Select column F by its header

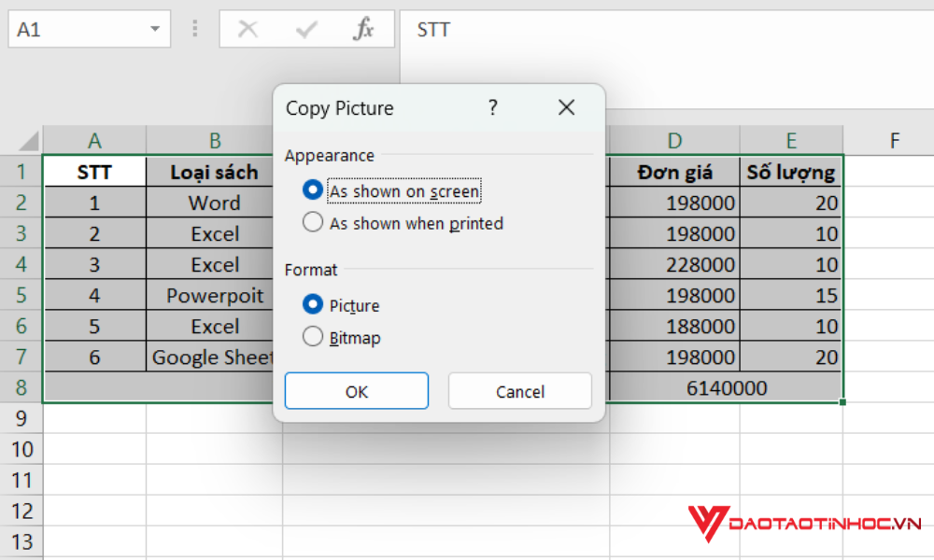pos(894,140)
